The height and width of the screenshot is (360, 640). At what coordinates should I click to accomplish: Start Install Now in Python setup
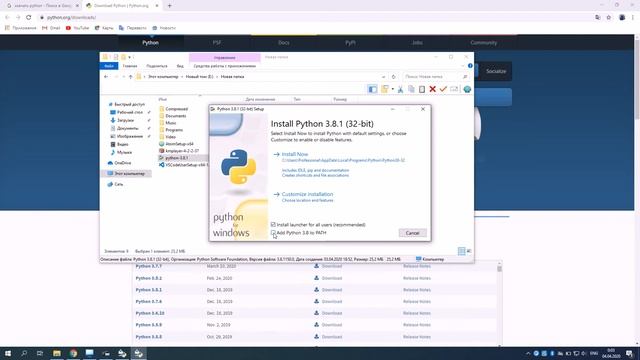coord(295,154)
